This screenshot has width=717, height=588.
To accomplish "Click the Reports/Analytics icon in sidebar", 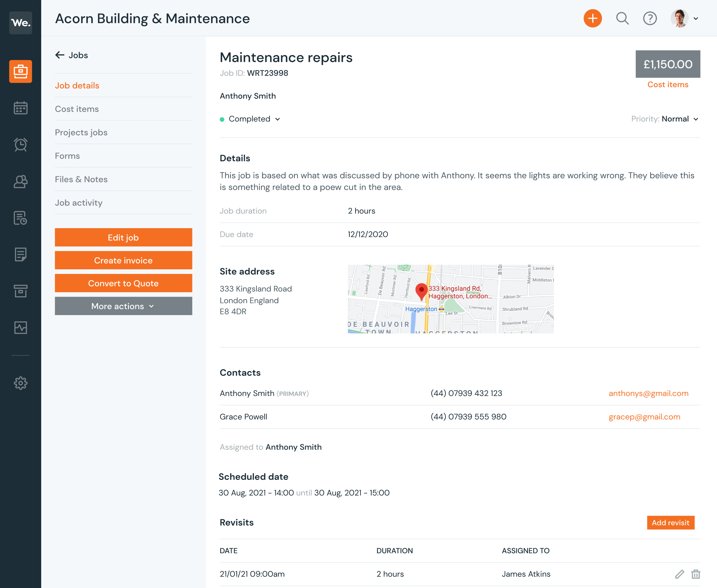I will pyautogui.click(x=20, y=328).
